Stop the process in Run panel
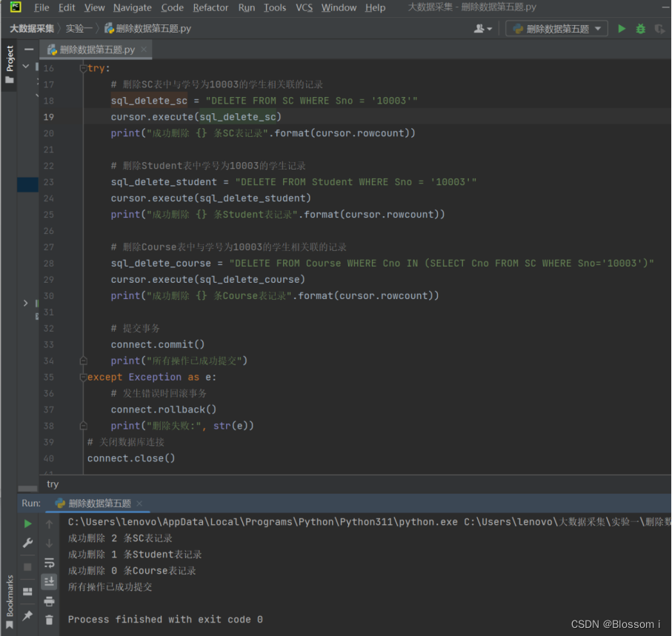Image resolution: width=672 pixels, height=636 pixels. [x=28, y=567]
